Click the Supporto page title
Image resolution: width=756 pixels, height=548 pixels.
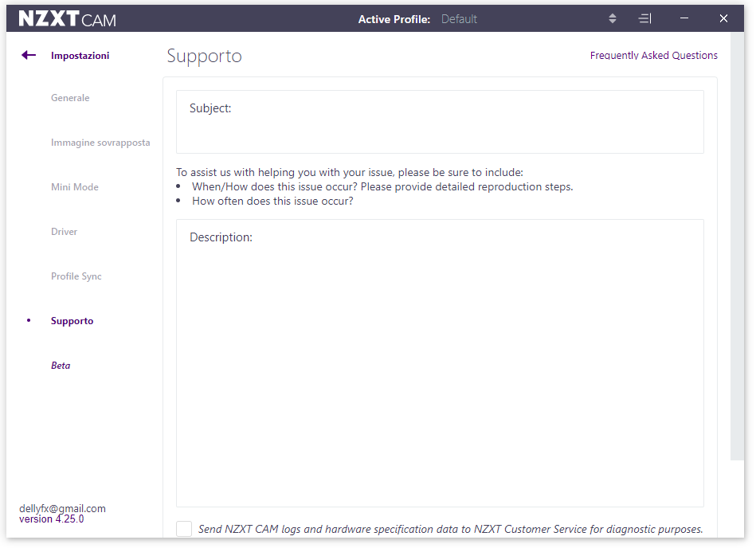click(205, 57)
